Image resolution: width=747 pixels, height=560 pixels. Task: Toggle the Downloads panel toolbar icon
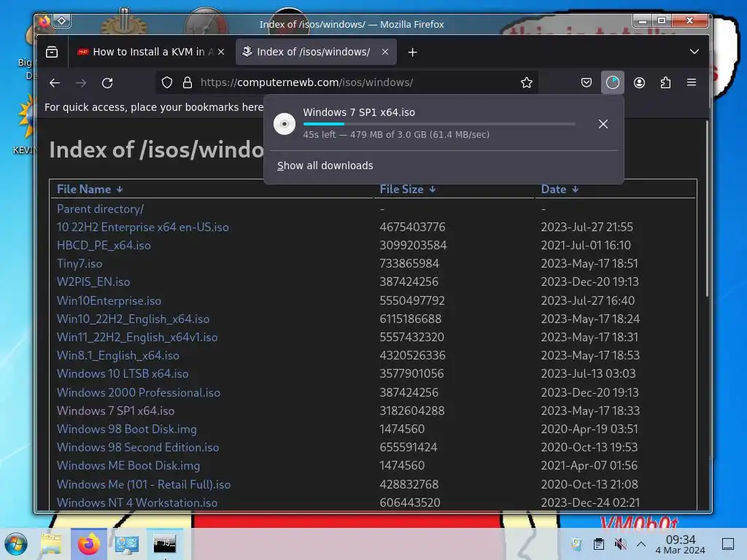tap(613, 82)
